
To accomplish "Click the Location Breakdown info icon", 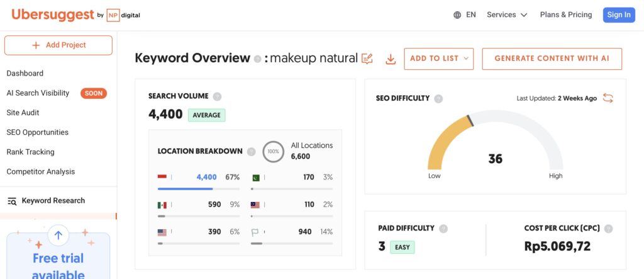I will point(251,151).
